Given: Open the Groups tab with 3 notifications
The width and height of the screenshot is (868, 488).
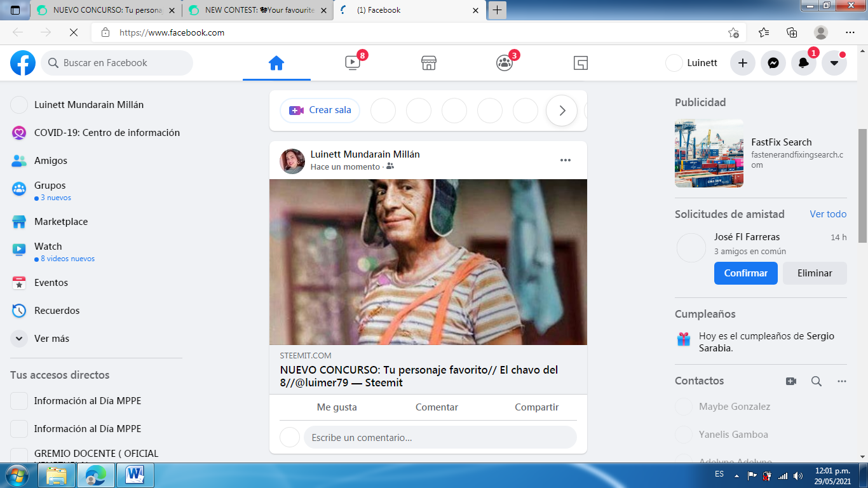Looking at the screenshot, I should (x=505, y=63).
